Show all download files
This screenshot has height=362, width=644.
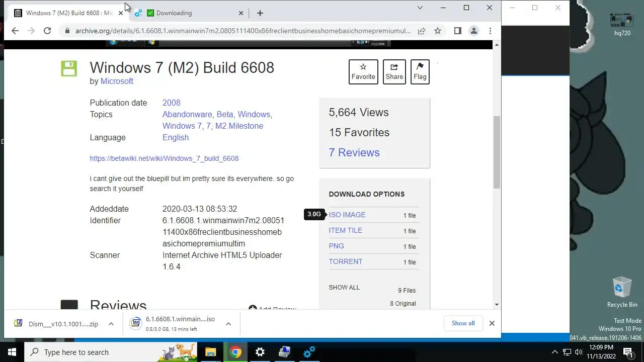[344, 288]
